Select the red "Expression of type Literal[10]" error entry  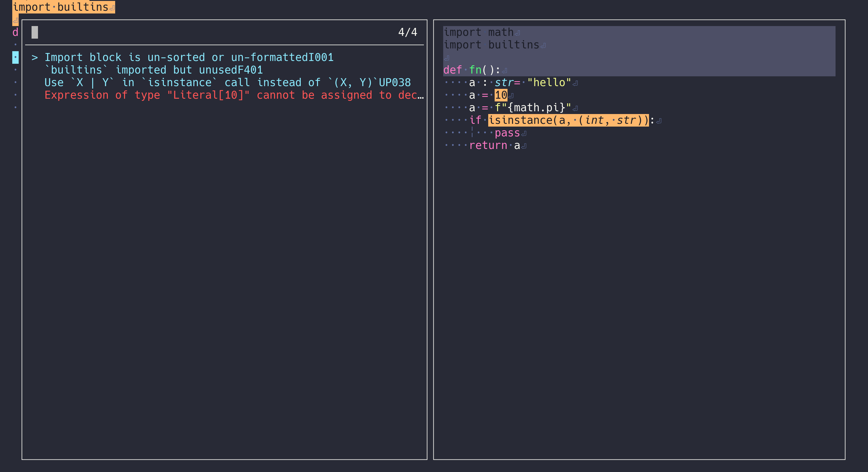pos(202,95)
